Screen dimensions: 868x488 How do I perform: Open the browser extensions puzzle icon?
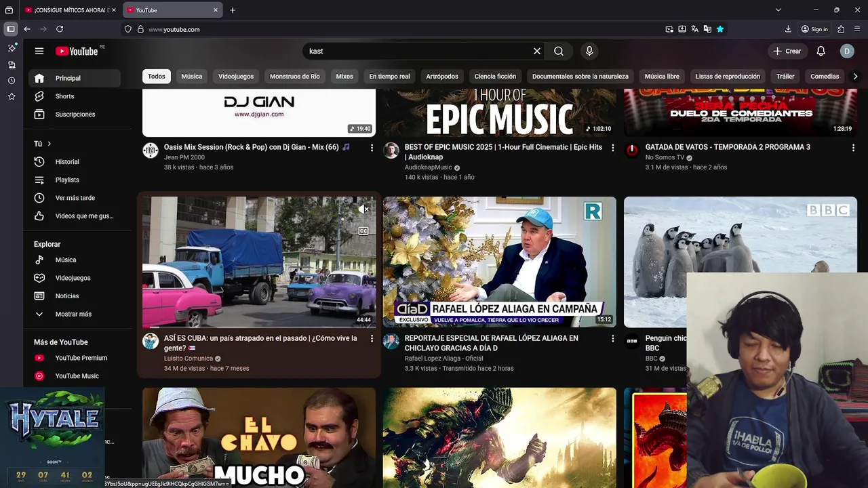click(x=841, y=29)
